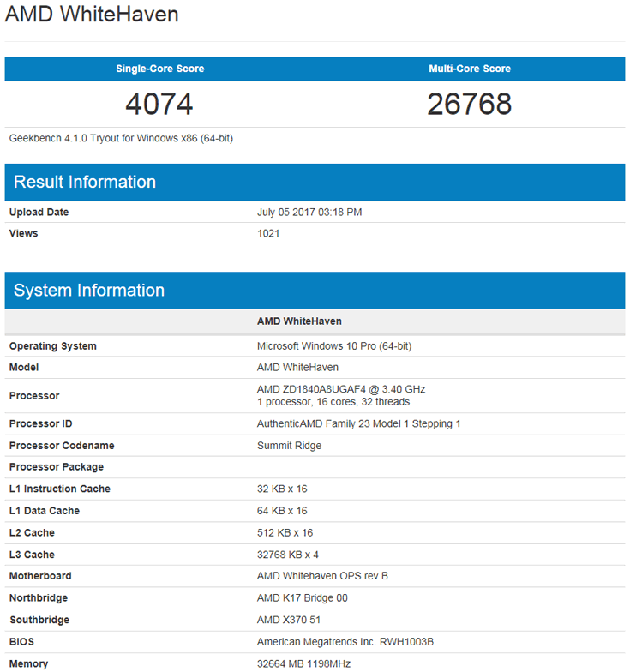Click the Processor row label
The width and height of the screenshot is (630, 672).
tap(34, 396)
